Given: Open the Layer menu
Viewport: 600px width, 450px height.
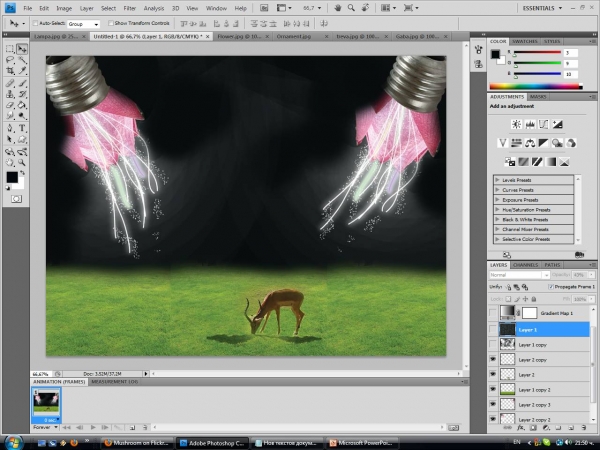Looking at the screenshot, I should [86, 8].
